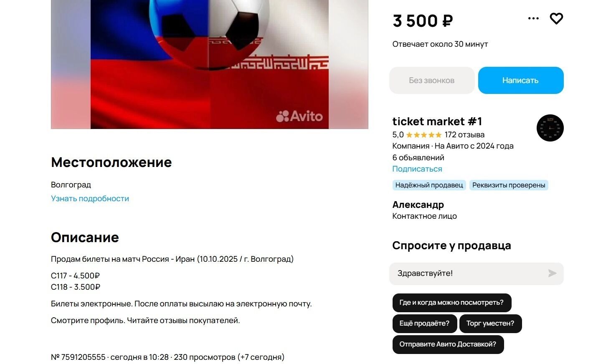Open the seller's round avatar
This screenshot has height=364, width=611.
tap(550, 128)
